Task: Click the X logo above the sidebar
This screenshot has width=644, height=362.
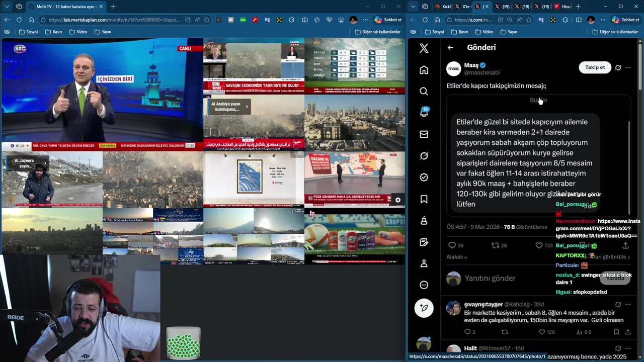Action: click(424, 48)
